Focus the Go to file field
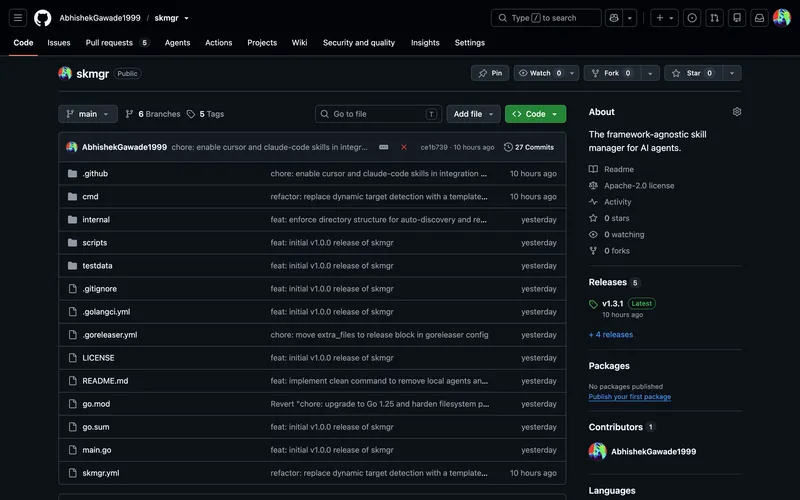This screenshot has height=500, width=800. tap(379, 114)
